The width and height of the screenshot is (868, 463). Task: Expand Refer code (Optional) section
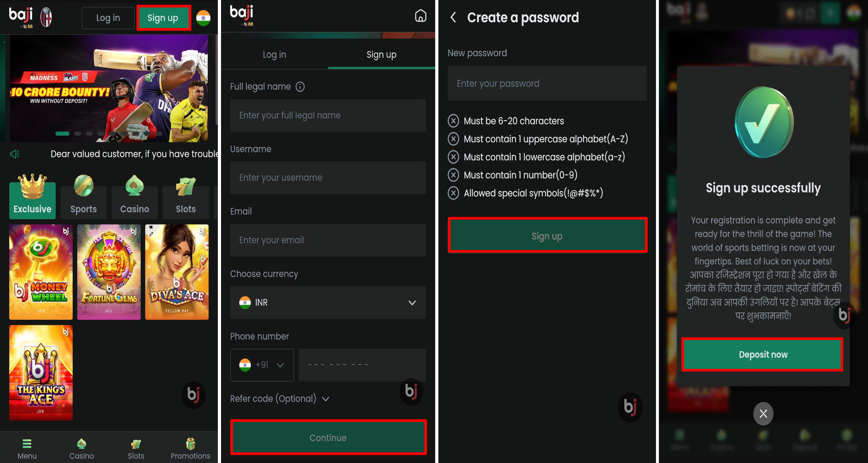pyautogui.click(x=279, y=399)
